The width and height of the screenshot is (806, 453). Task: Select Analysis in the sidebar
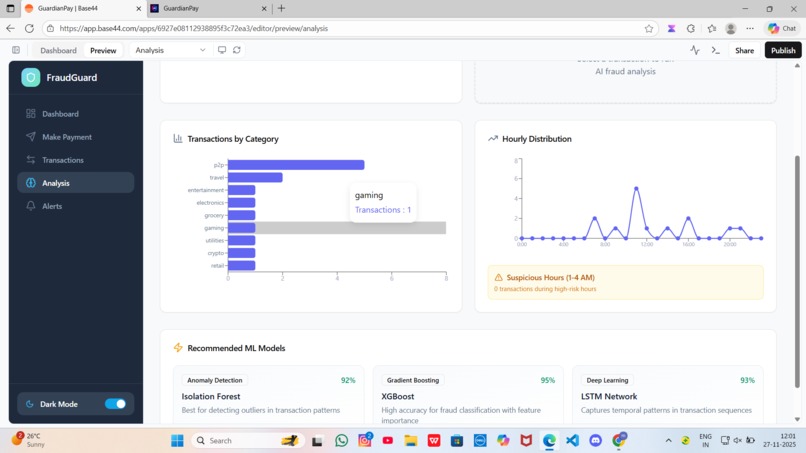76,183
